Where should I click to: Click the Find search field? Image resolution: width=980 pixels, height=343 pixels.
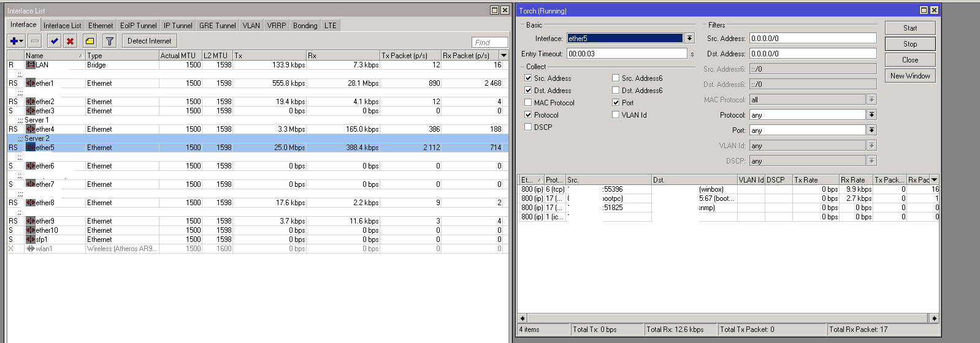click(x=490, y=42)
